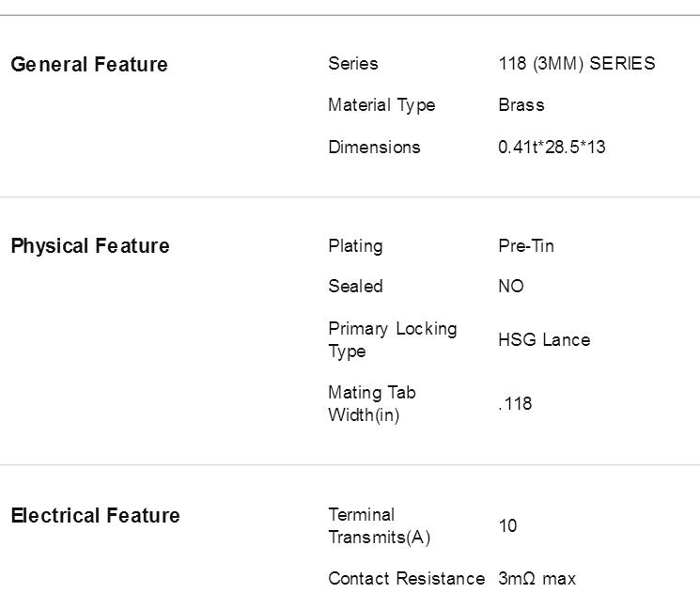Click the Mating Tab Width(in) label
The image size is (700, 609).
click(372, 403)
